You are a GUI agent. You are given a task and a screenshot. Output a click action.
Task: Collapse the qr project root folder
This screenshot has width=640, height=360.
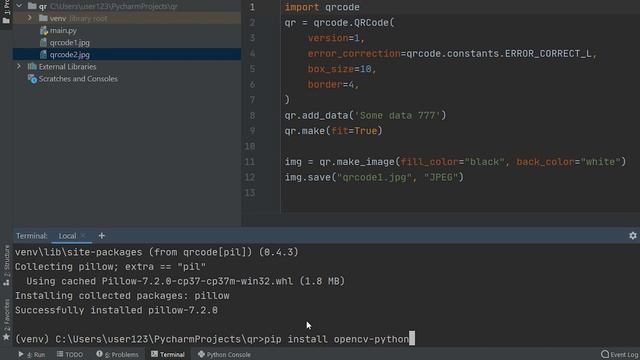click(19, 6)
